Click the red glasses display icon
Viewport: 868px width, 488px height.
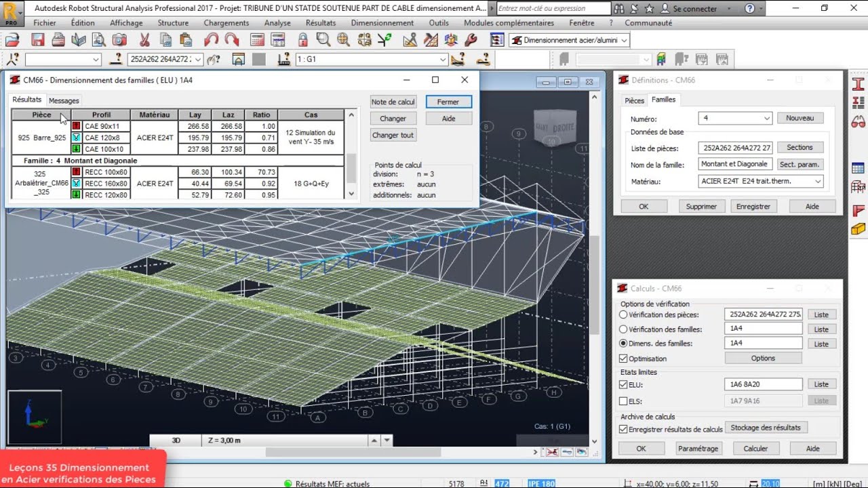coord(858,123)
